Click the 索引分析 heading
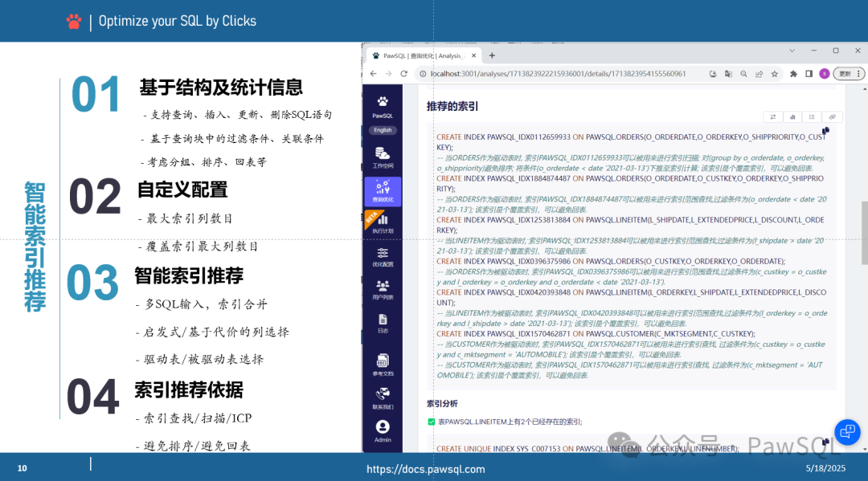868x481 pixels. coord(442,404)
